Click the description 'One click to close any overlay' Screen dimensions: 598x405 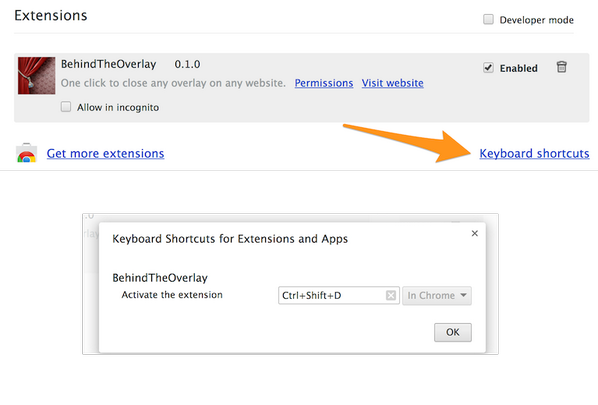(x=173, y=83)
